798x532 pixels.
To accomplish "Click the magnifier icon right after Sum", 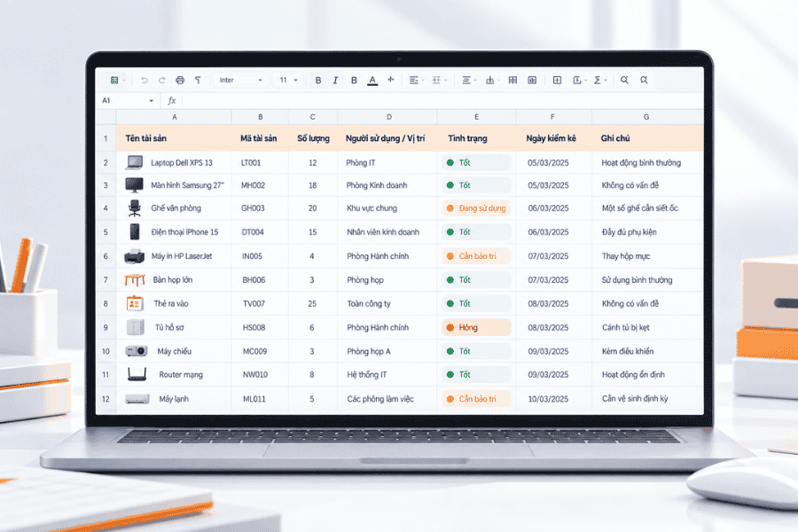I will [624, 80].
